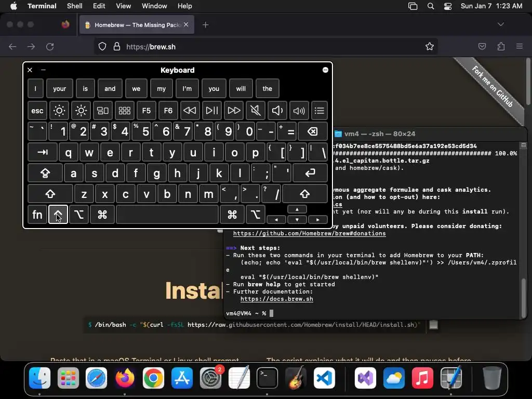
Task: Click the list key beside volume up
Action: point(320,110)
